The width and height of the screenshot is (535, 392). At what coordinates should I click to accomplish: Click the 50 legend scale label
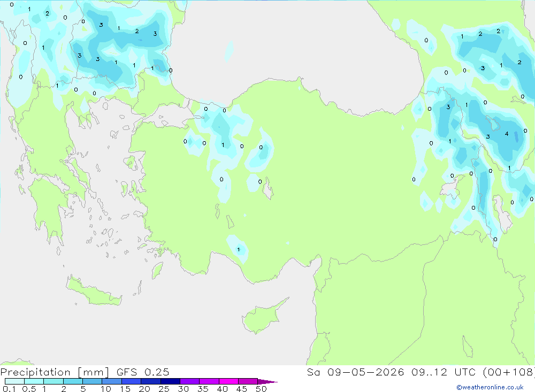tap(261, 389)
